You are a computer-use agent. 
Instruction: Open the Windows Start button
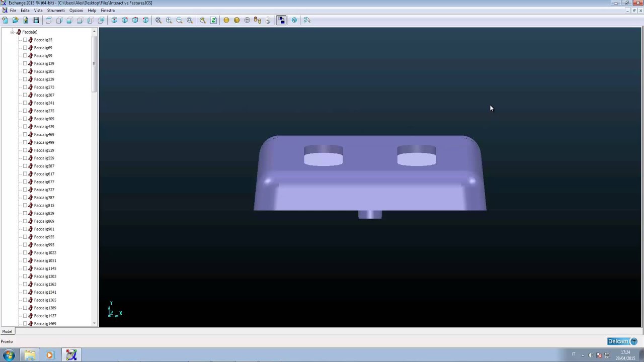[x=9, y=355]
